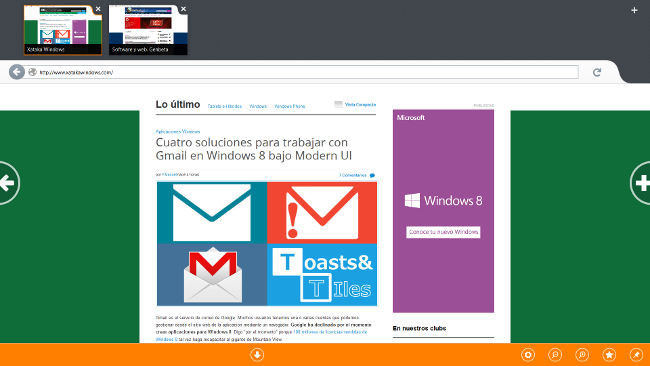Switch to the Xataka Windows tab thumbnail
The image size is (650, 366).
tap(63, 30)
